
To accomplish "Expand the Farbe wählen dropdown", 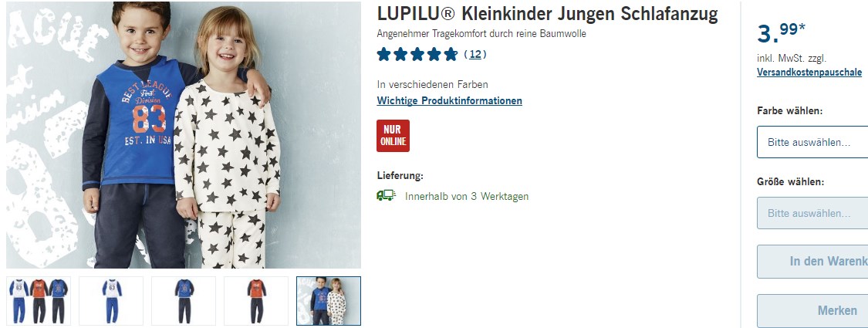I will pos(812,143).
